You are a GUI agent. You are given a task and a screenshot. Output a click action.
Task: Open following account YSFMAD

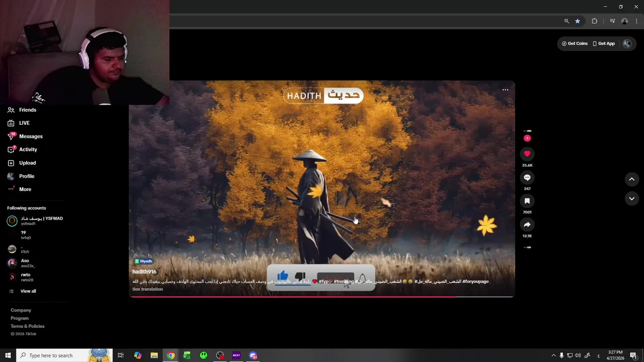click(35, 220)
